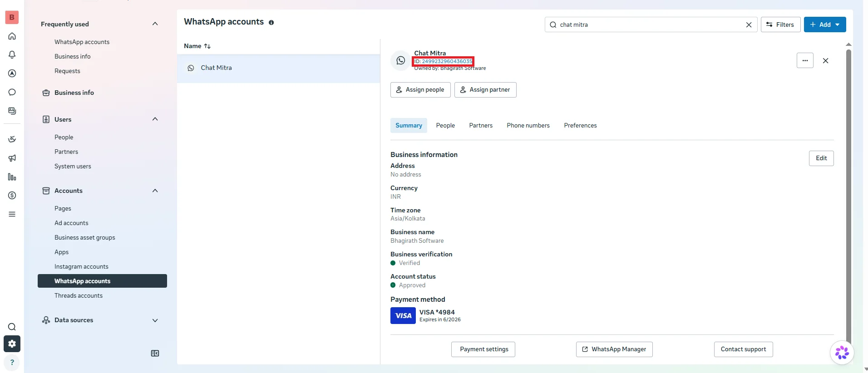868x373 pixels.
Task: Open WhatsApp Manager
Action: coord(614,349)
